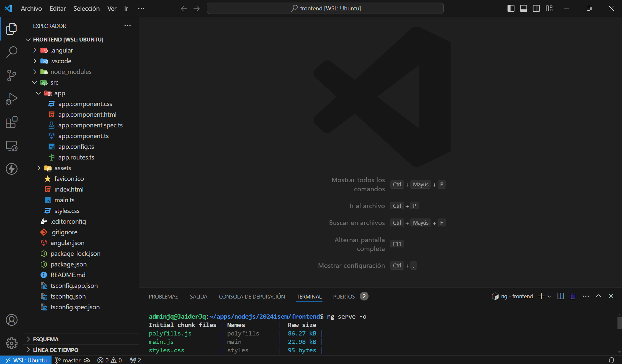Viewport: 622px width, 364px height.
Task: Split the terminal with split icon
Action: coord(561,296)
